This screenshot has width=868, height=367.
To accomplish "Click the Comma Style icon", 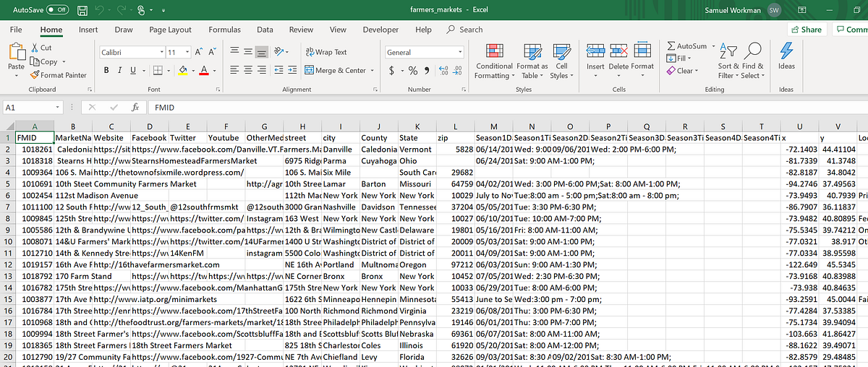I will pos(426,70).
